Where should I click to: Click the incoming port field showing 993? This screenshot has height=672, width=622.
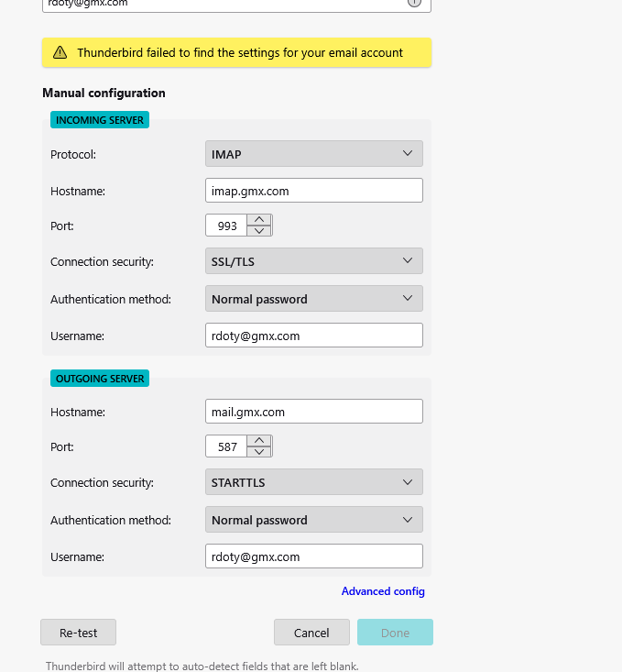pos(226,226)
